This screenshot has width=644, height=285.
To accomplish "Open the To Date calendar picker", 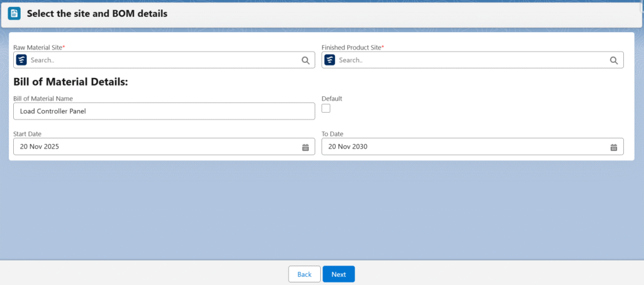I will tap(613, 147).
